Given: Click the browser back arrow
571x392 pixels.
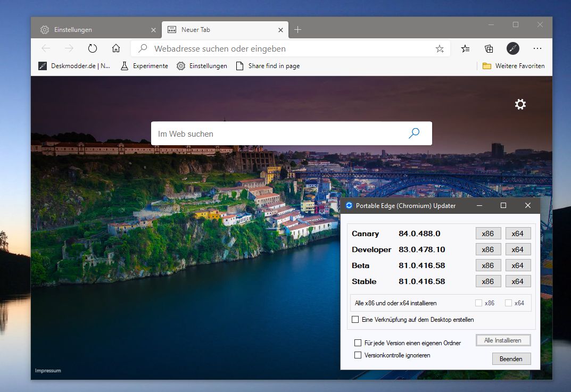Looking at the screenshot, I should coord(46,48).
